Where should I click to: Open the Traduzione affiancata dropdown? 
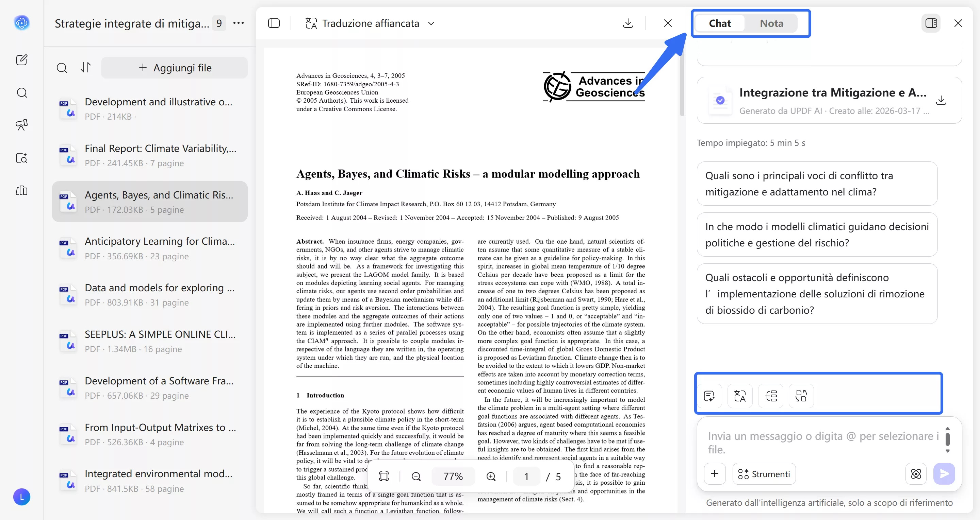coord(431,23)
